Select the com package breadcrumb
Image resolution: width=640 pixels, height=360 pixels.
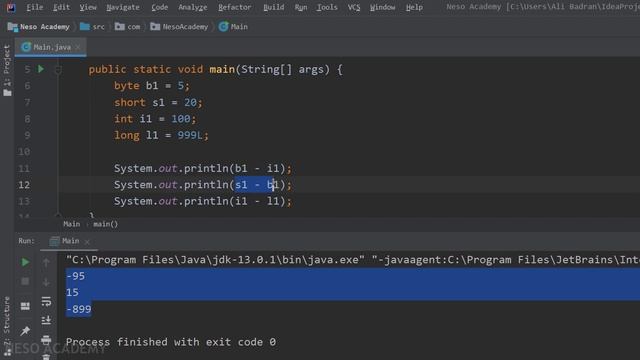pyautogui.click(x=128, y=27)
